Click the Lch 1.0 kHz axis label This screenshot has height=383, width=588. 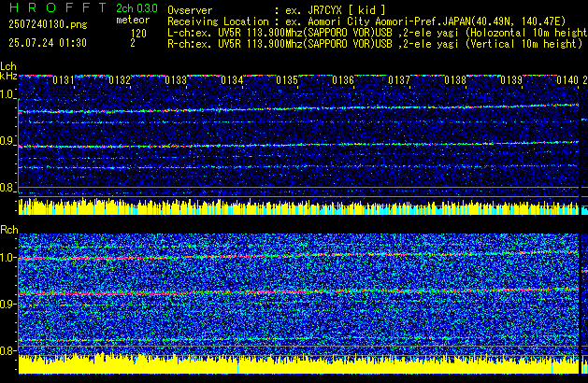pyautogui.click(x=7, y=94)
